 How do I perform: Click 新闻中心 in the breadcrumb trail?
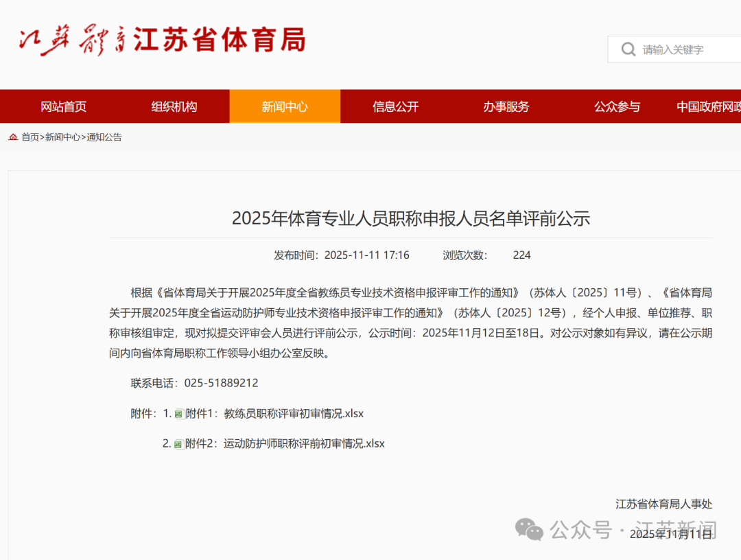coord(62,137)
